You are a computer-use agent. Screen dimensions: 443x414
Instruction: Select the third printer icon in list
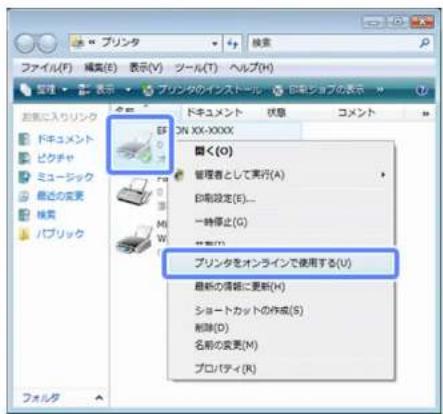click(x=134, y=241)
